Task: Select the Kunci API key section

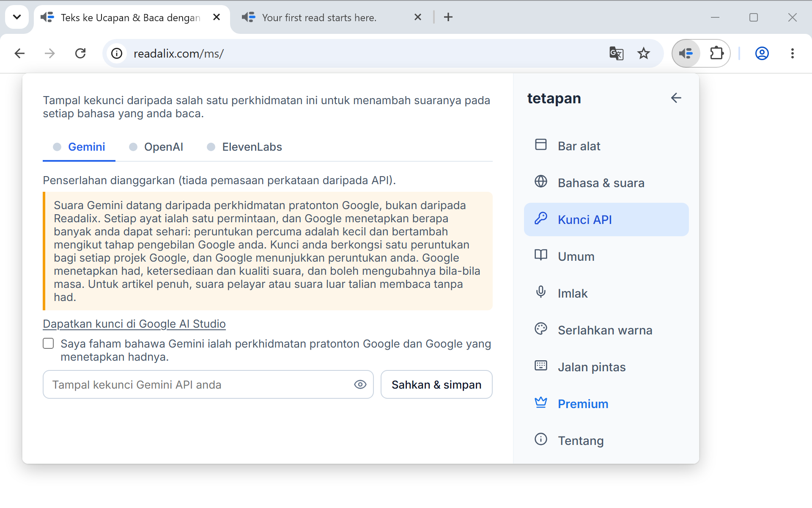Action: [606, 220]
